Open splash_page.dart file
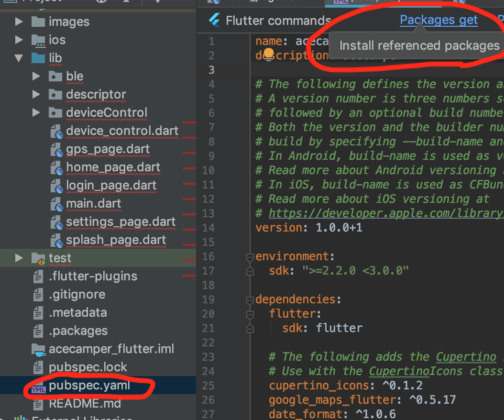Viewport: 504px width, 420px height. (116, 240)
